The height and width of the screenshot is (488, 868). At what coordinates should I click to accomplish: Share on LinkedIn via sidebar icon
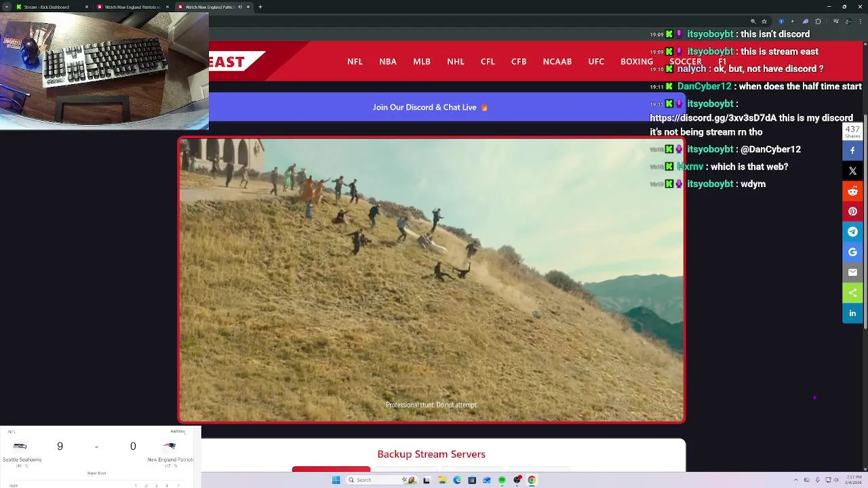point(852,313)
